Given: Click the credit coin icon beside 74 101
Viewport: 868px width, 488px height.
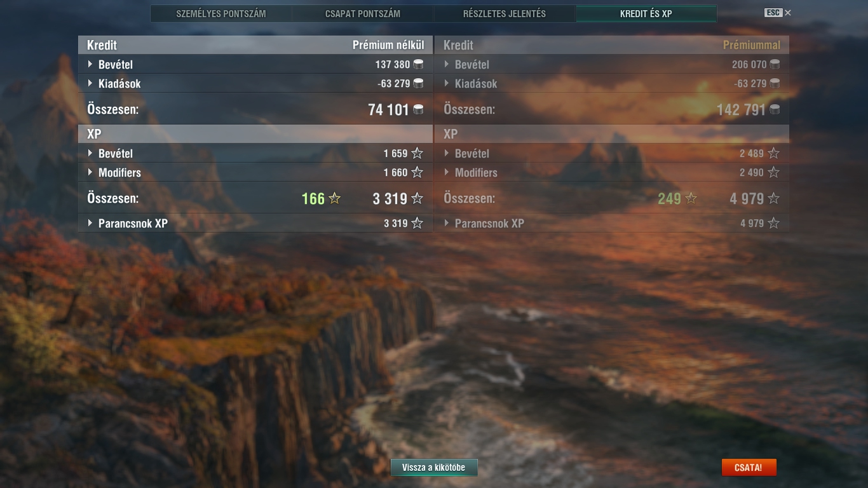Looking at the screenshot, I should point(418,110).
